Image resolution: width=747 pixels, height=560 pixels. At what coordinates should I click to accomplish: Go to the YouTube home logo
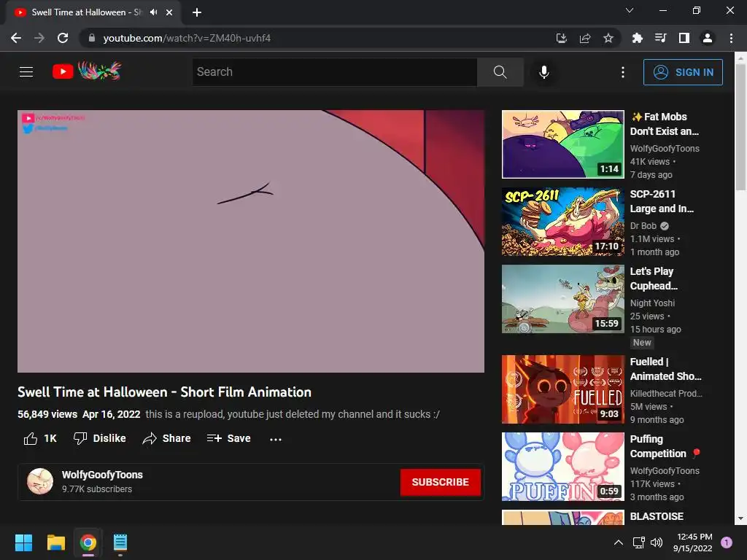click(87, 71)
